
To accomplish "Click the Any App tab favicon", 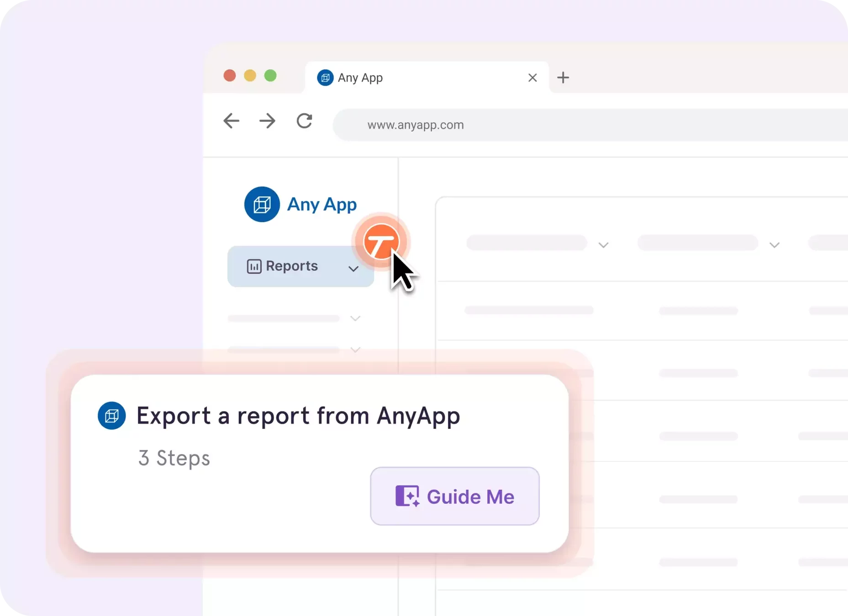I will [325, 78].
